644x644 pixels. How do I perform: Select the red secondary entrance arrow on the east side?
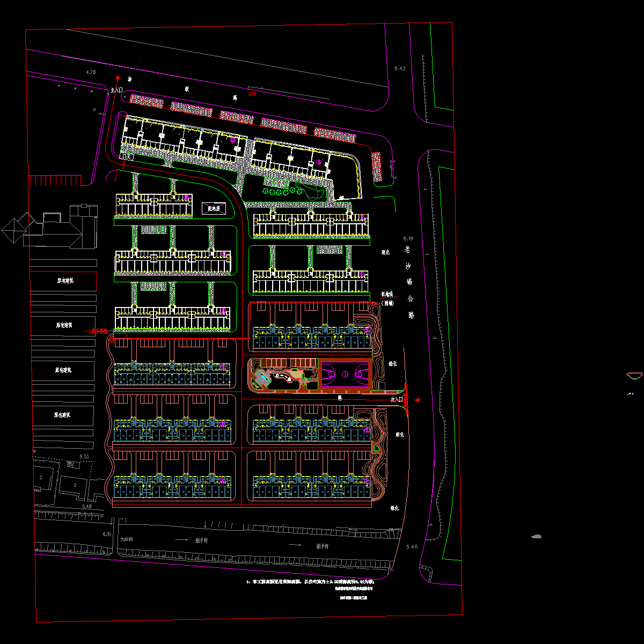pyautogui.click(x=418, y=400)
